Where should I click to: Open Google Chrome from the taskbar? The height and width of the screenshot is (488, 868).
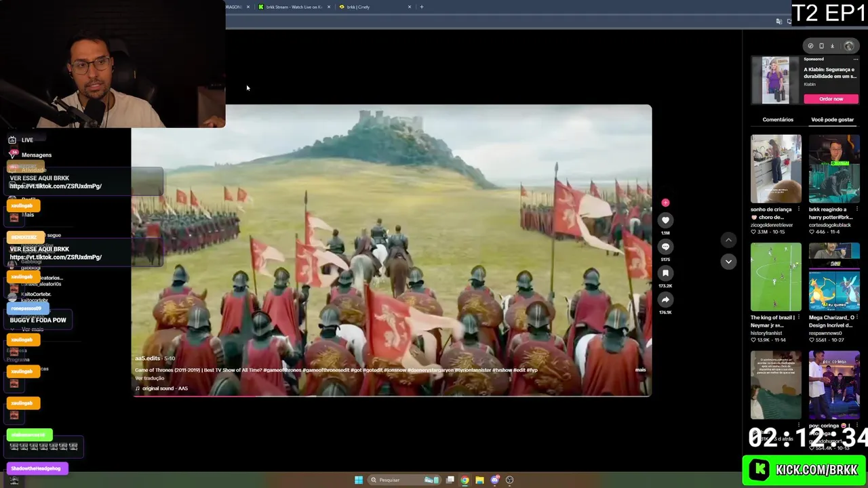tap(465, 480)
